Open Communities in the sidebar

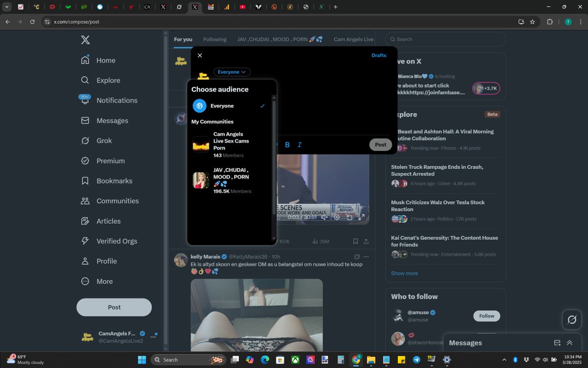coord(110,201)
